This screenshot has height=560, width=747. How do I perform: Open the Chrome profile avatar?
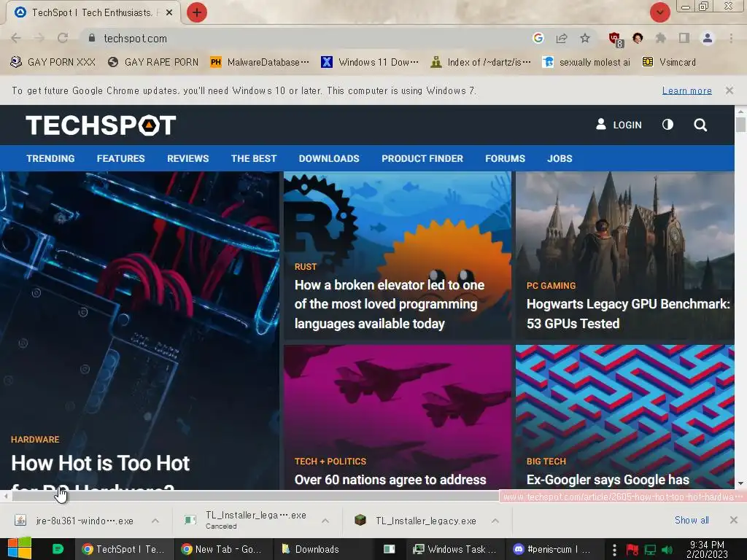(708, 38)
